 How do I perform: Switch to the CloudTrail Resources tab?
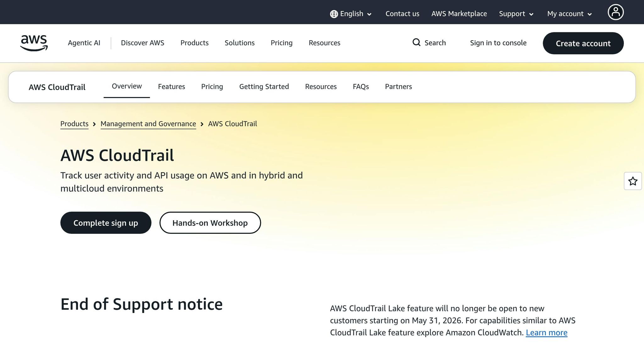[321, 86]
